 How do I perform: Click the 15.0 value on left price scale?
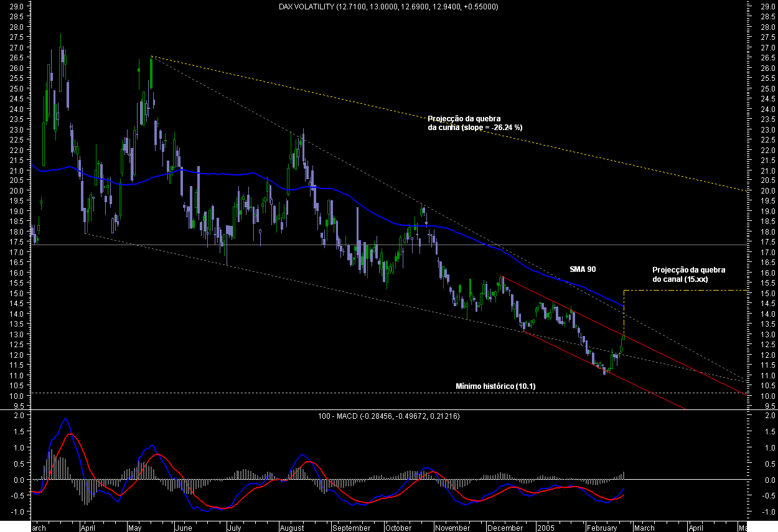point(17,293)
